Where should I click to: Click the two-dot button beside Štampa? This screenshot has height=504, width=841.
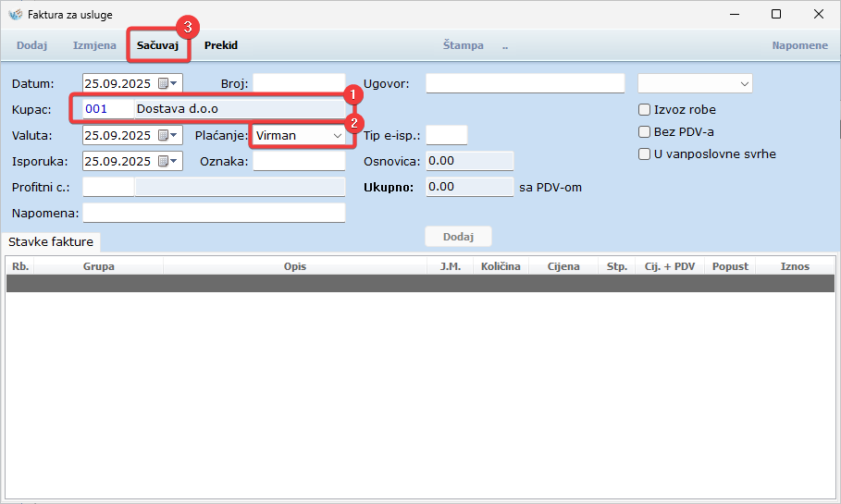click(x=505, y=45)
